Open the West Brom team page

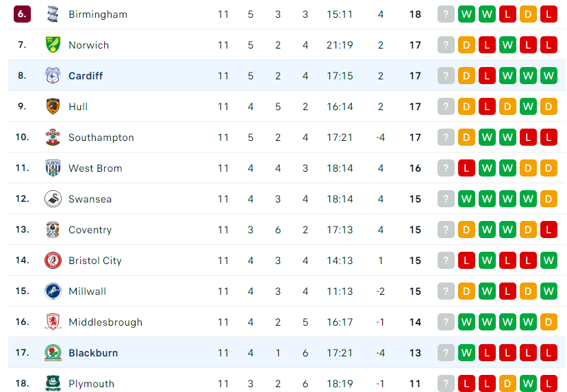95,168
